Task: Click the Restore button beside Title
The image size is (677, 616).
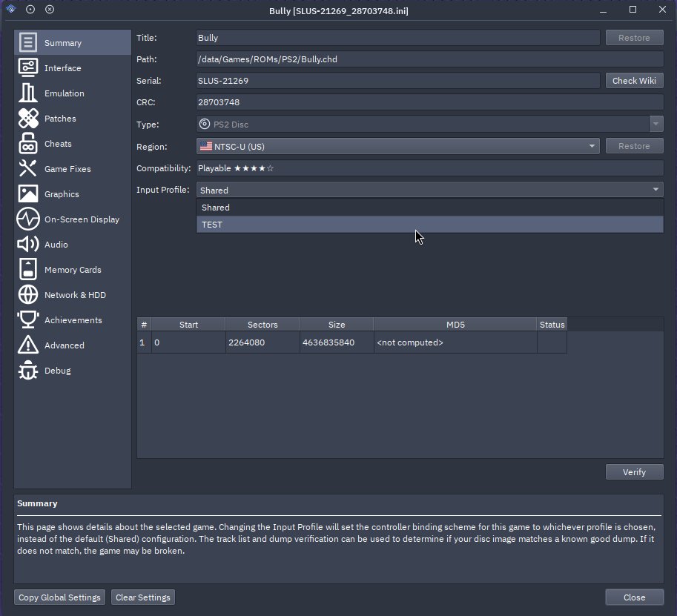Action: click(634, 38)
